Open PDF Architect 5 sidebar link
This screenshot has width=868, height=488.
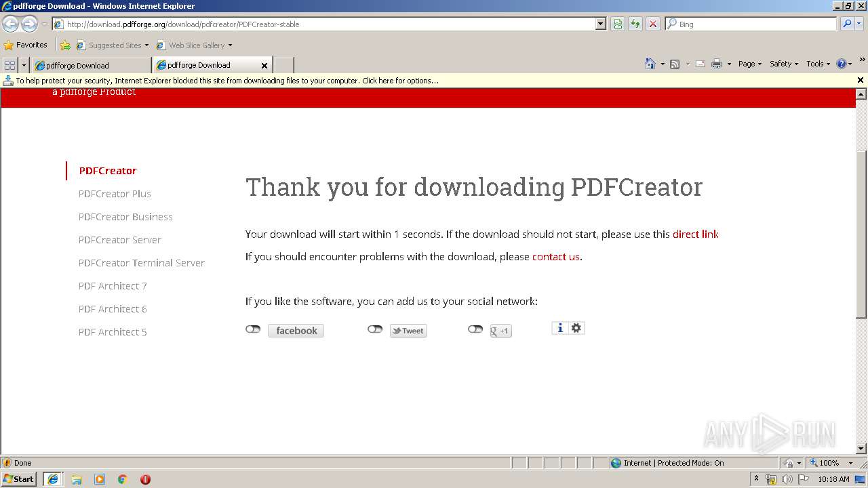[113, 332]
